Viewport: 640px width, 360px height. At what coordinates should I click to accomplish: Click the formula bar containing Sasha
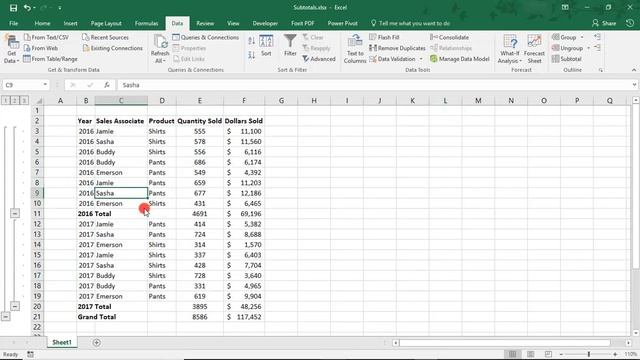tap(373, 85)
